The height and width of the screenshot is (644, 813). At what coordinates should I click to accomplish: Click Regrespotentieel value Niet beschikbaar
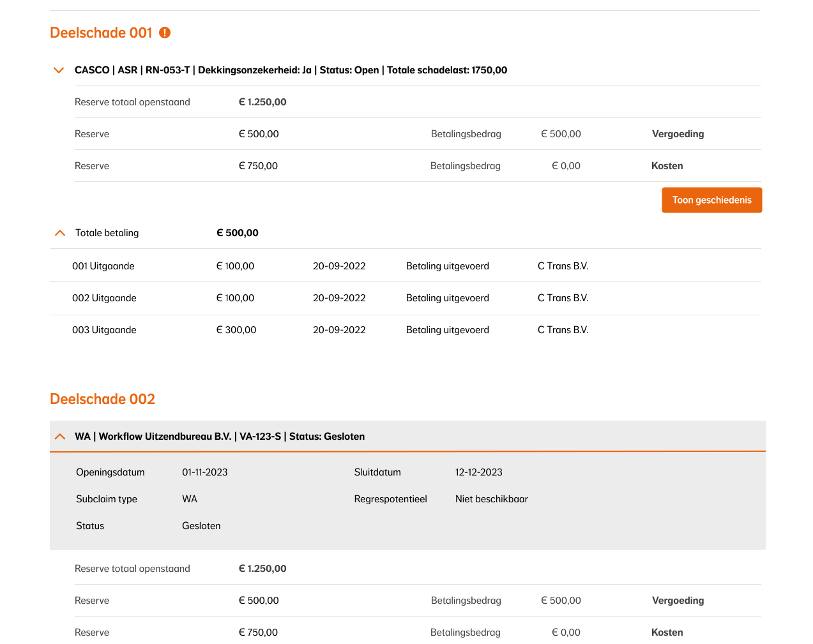[491, 499]
